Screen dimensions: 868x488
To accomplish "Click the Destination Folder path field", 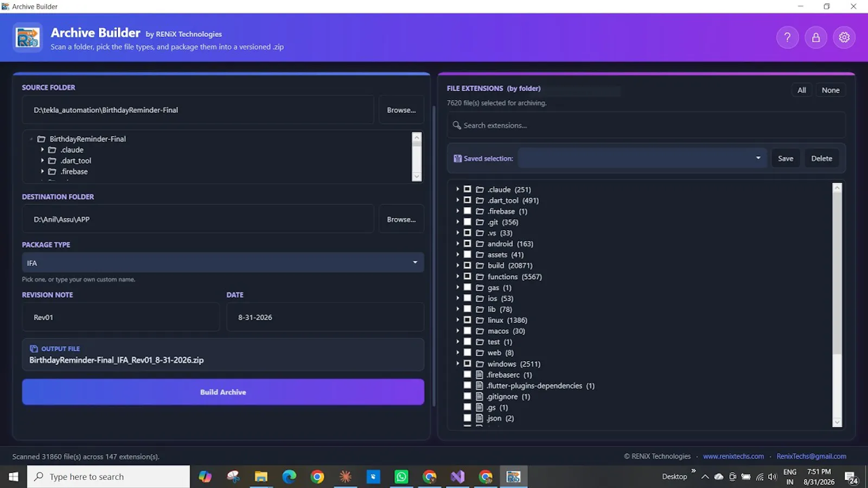I will click(198, 220).
